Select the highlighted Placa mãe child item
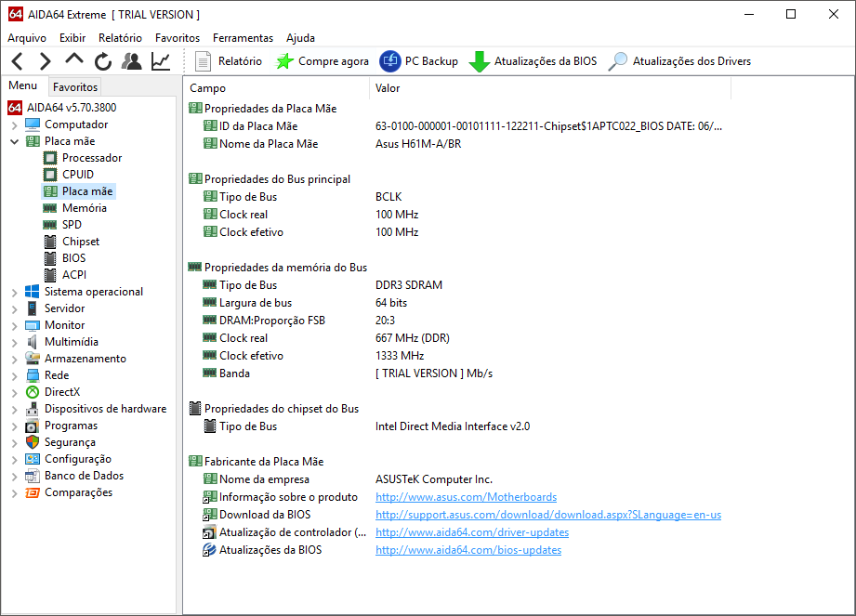Viewport: 856px width, 616px height. pyautogui.click(x=79, y=191)
